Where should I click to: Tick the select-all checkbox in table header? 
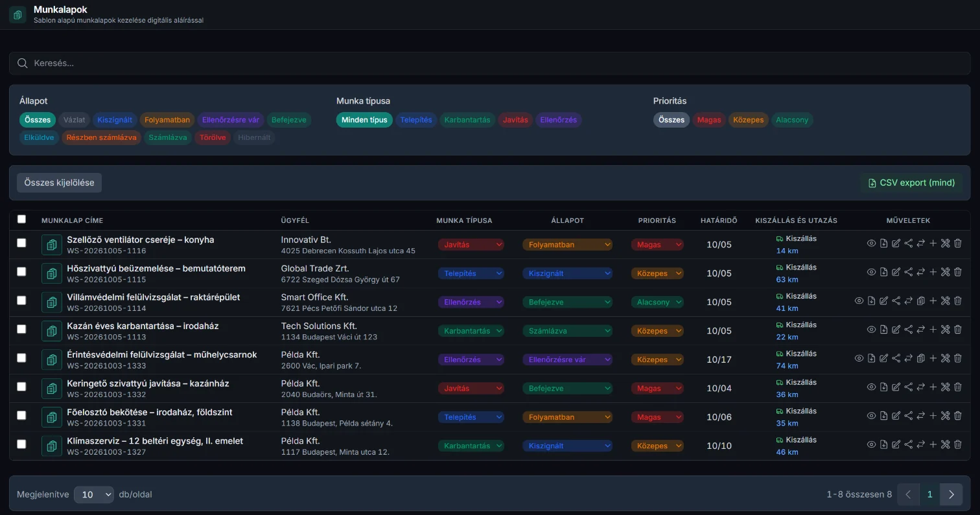coord(21,219)
